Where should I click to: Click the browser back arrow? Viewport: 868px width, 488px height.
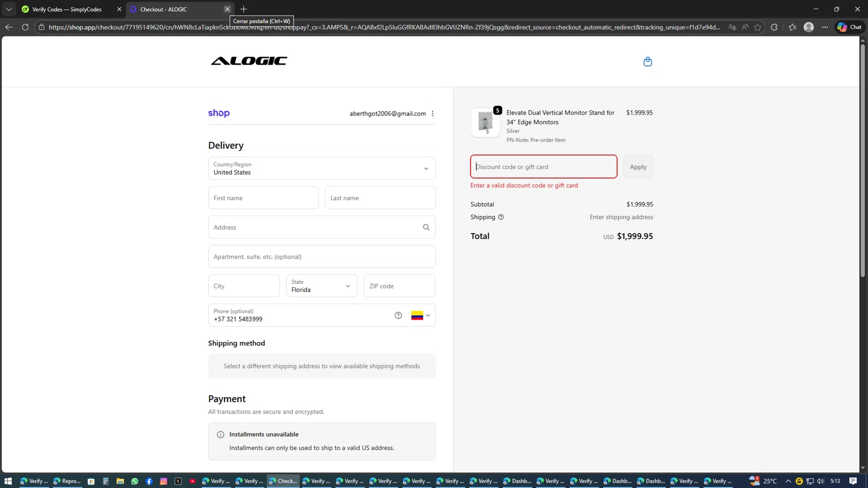pyautogui.click(x=9, y=27)
